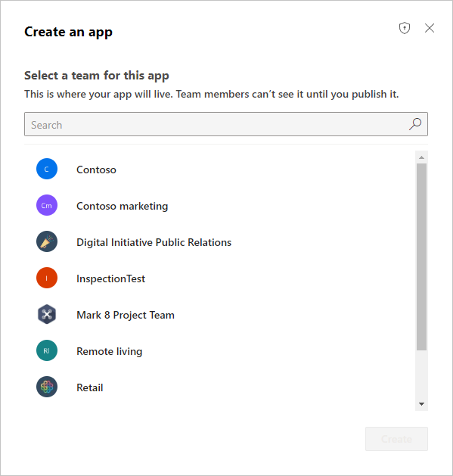
Task: Click the red InspectionTest avatar
Action: pos(47,278)
